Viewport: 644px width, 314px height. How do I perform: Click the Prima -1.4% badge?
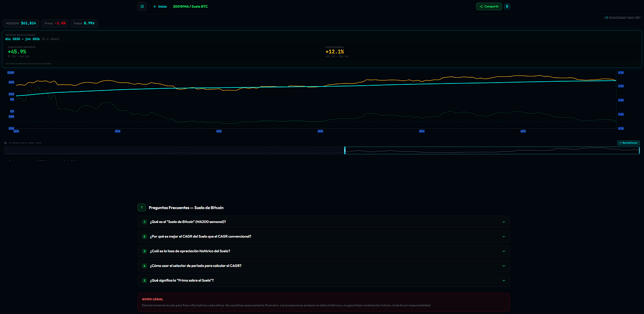[55, 23]
